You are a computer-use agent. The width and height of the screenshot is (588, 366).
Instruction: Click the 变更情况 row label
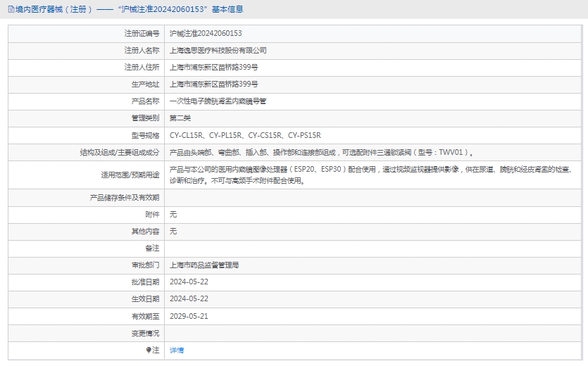point(145,333)
